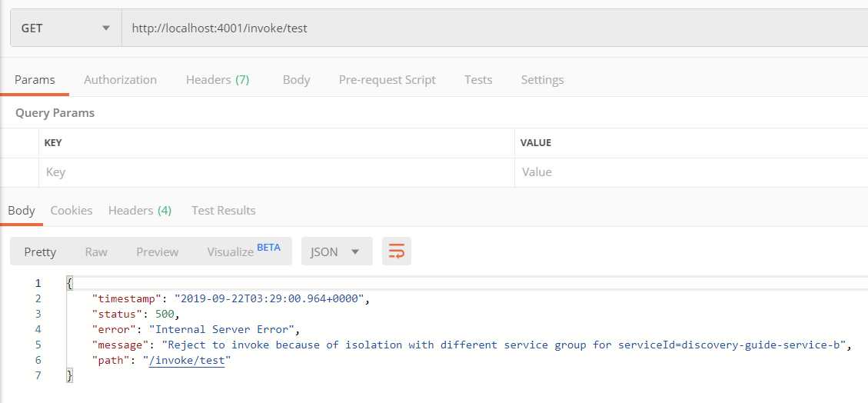The image size is (868, 403).
Task: Switch to the Settings tab
Action: pos(542,80)
